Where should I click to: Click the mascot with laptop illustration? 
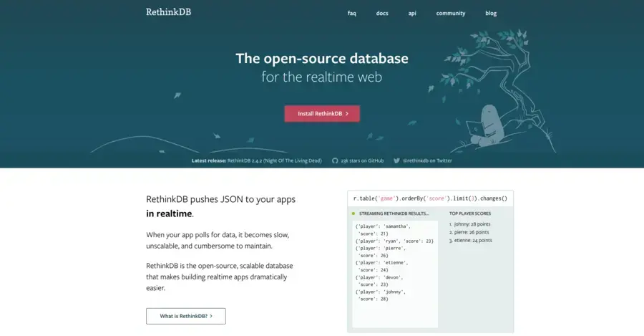pyautogui.click(x=485, y=127)
